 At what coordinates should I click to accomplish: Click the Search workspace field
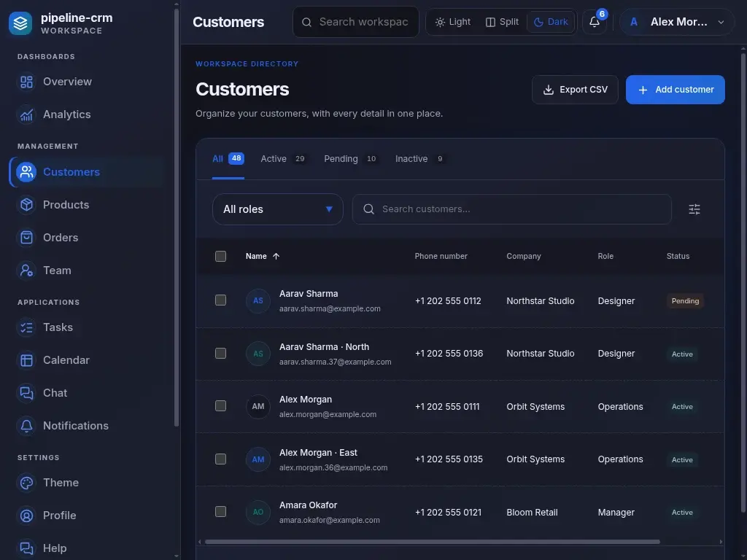click(x=356, y=22)
